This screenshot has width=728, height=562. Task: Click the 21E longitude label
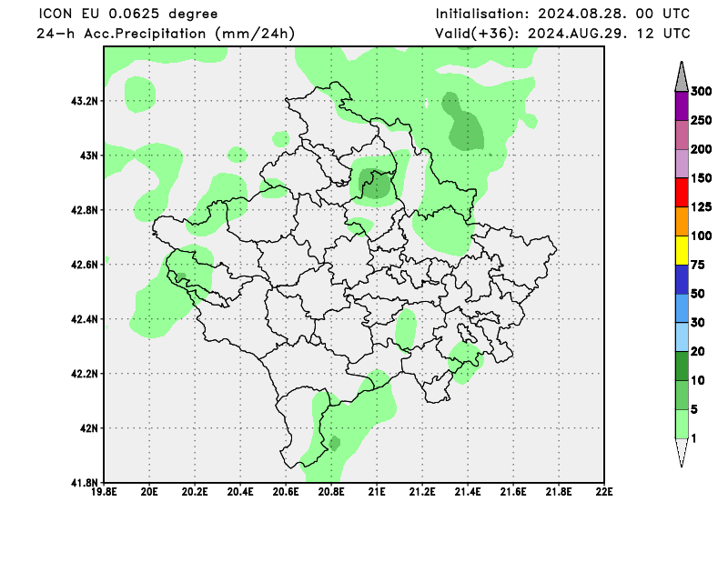377,491
